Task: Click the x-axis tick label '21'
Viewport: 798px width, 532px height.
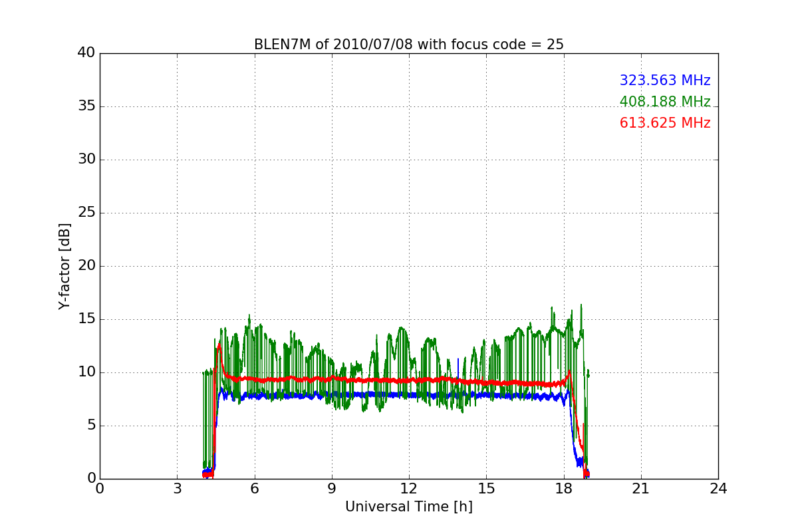Action: click(640, 489)
